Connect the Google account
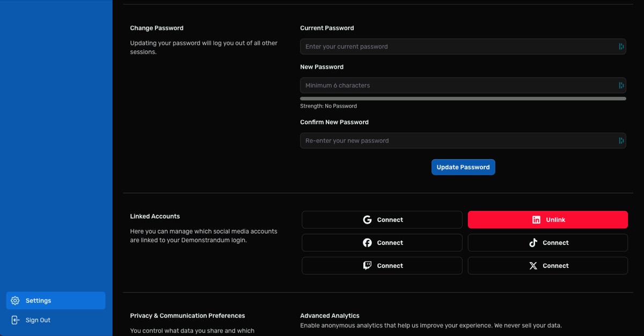 click(x=382, y=220)
